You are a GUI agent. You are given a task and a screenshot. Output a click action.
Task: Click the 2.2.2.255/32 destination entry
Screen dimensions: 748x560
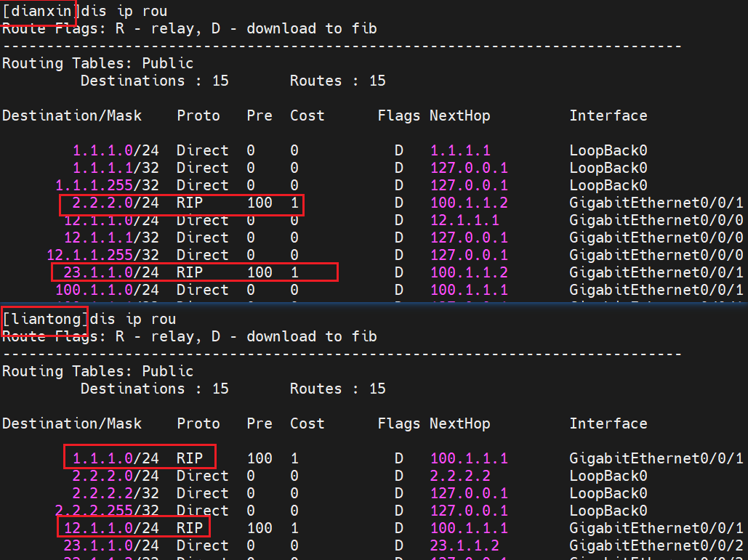click(107, 511)
